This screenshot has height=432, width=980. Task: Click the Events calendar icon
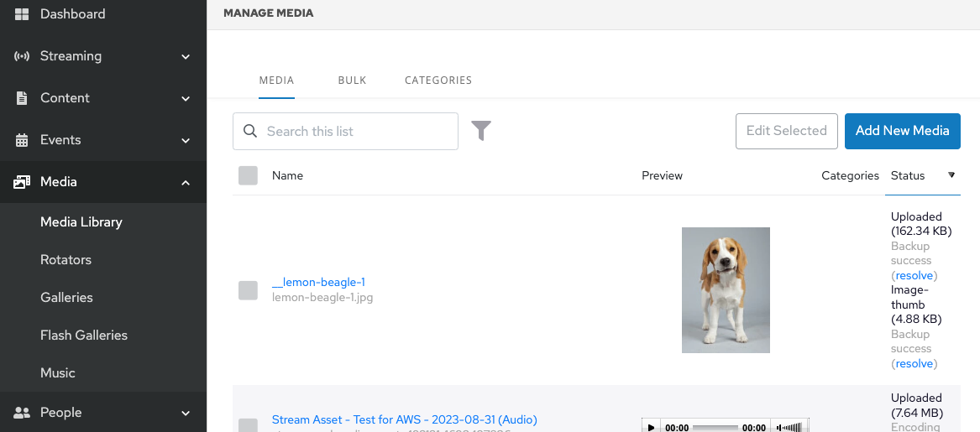pos(22,140)
